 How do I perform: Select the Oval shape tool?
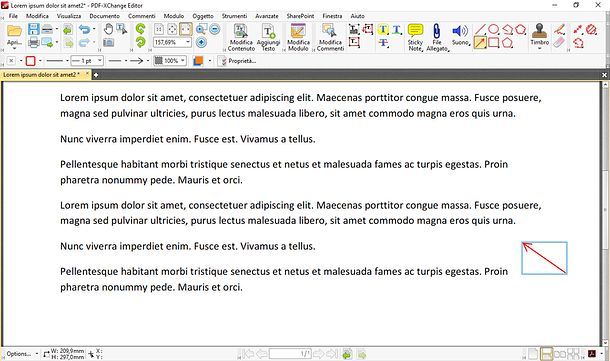click(493, 29)
